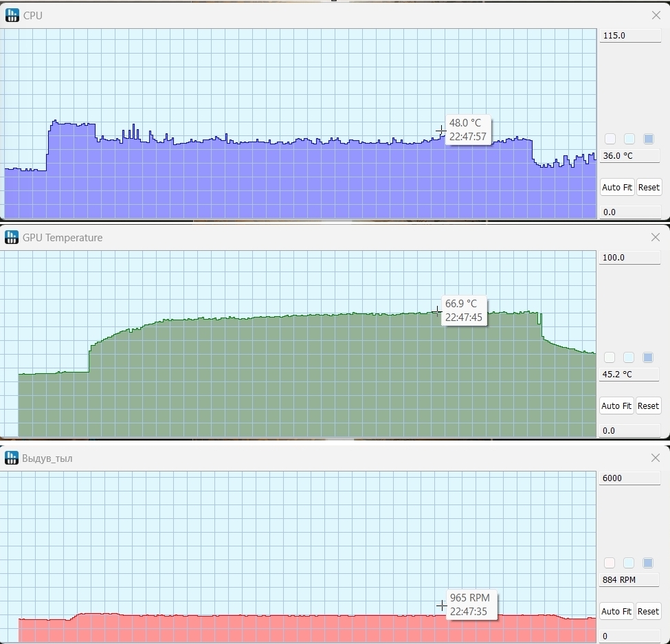Click the HWiNFO icon in Выдув_тыл window title
This screenshot has width=670, height=644.
point(12,458)
